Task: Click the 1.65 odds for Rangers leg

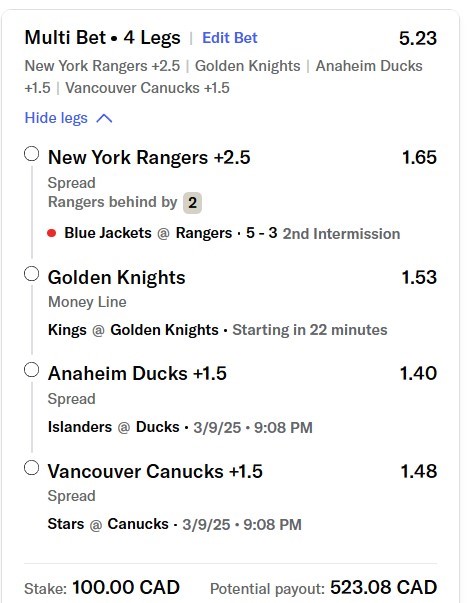Action: pyautogui.click(x=419, y=157)
